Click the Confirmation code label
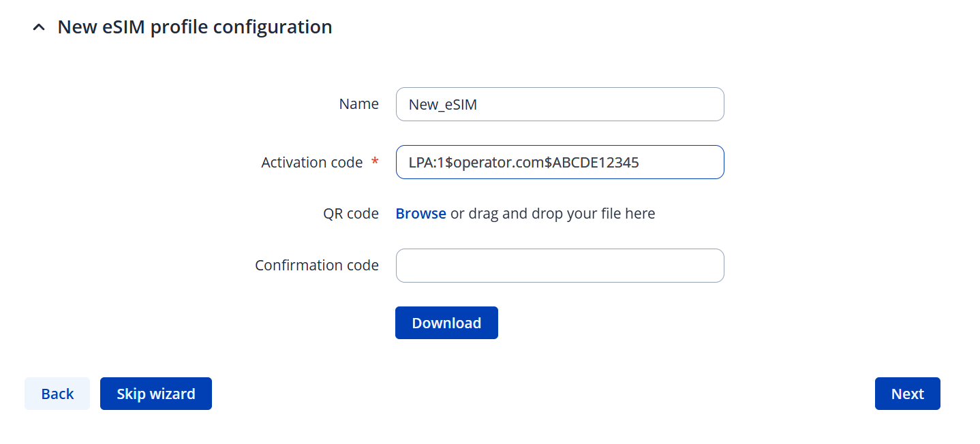Screen dimensions: 980x444 [316, 266]
